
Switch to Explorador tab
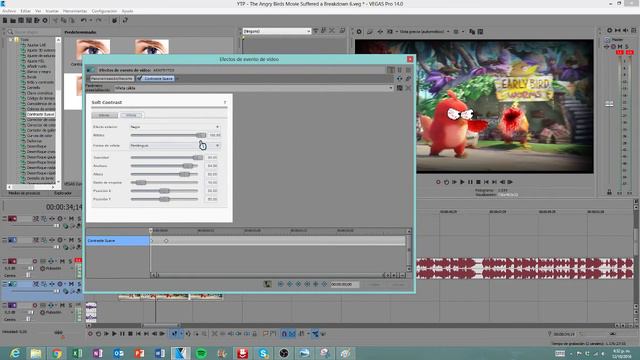point(62,193)
